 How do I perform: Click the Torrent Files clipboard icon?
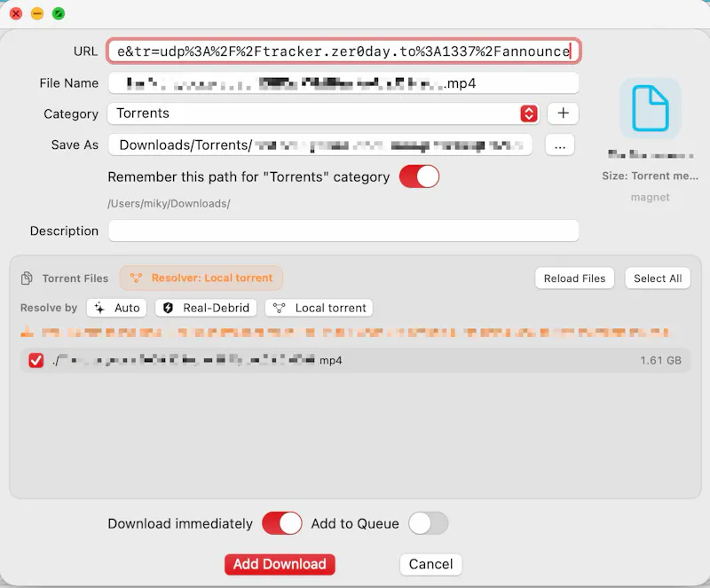(x=27, y=278)
